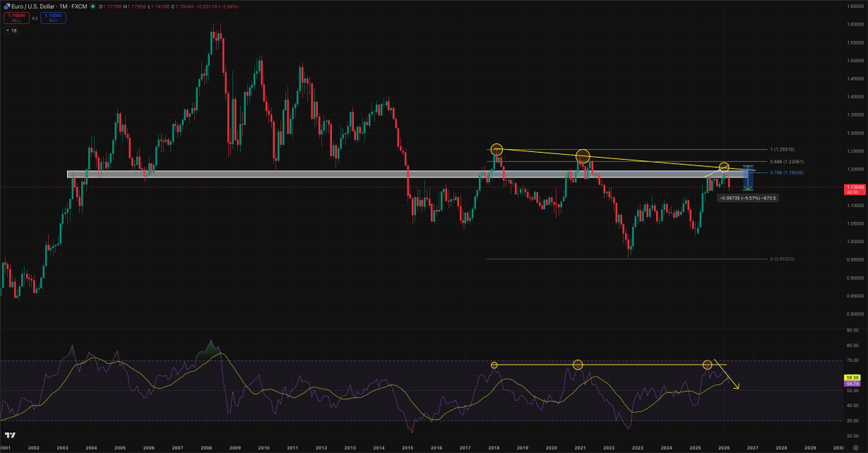This screenshot has width=868, height=453.
Task: Click the 2030 label on time axis
Action: click(838, 448)
